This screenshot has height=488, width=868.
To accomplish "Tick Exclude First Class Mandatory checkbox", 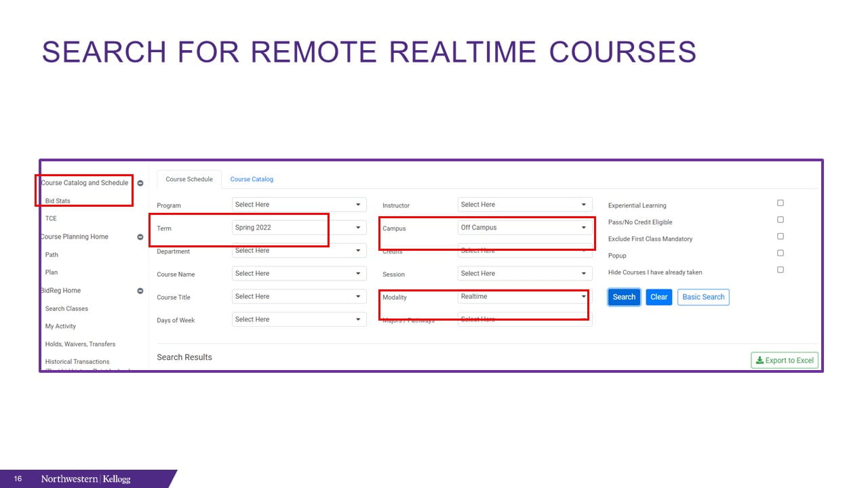I will click(781, 237).
